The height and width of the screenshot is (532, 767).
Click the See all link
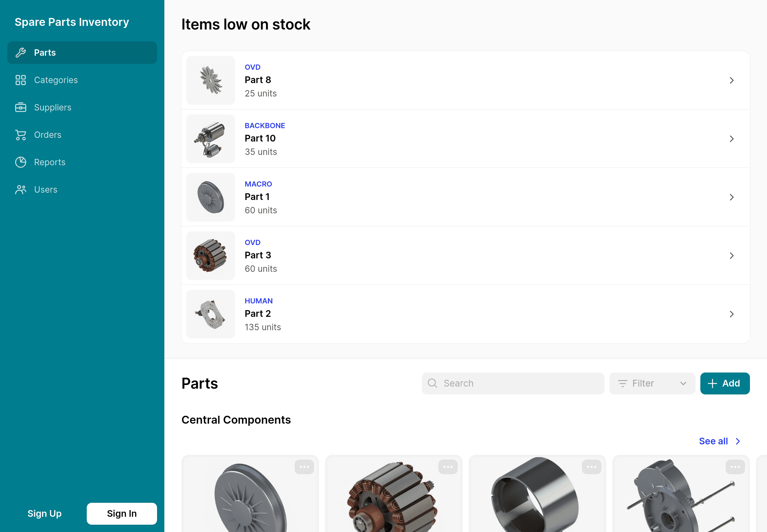pyautogui.click(x=713, y=441)
